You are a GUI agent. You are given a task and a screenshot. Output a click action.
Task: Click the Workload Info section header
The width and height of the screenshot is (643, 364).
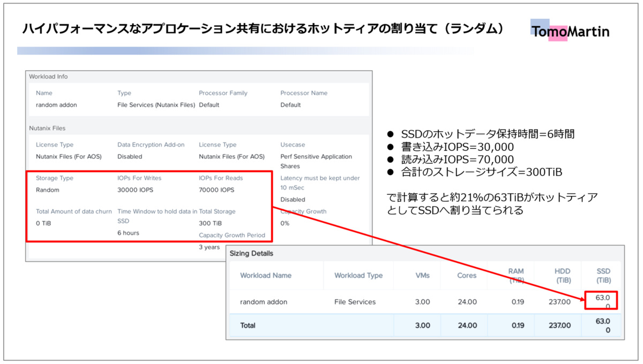48,77
